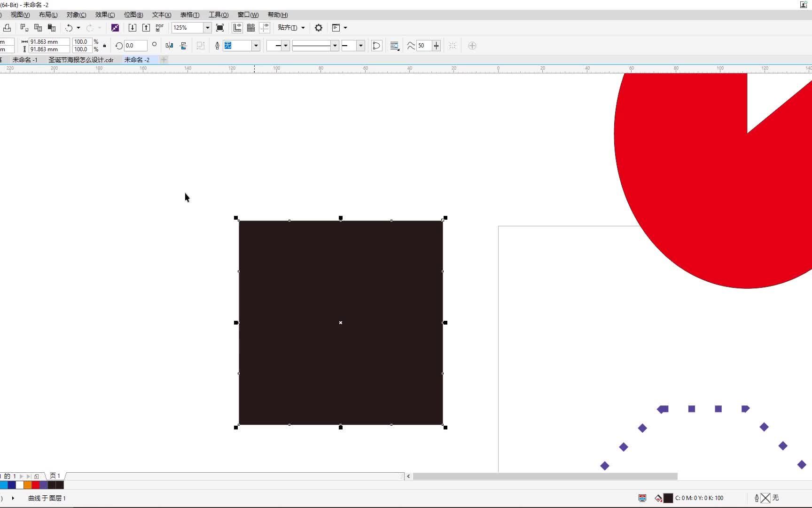
Task: Click the add page icon at bottom
Action: pos(37,476)
